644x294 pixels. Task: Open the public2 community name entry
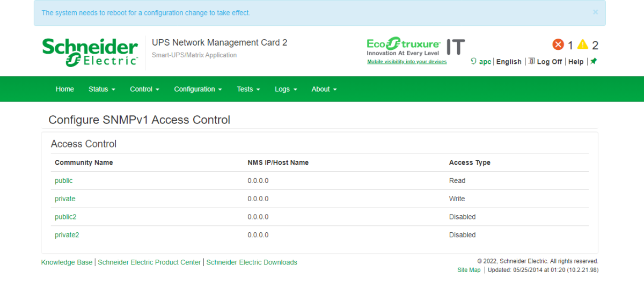pos(65,217)
